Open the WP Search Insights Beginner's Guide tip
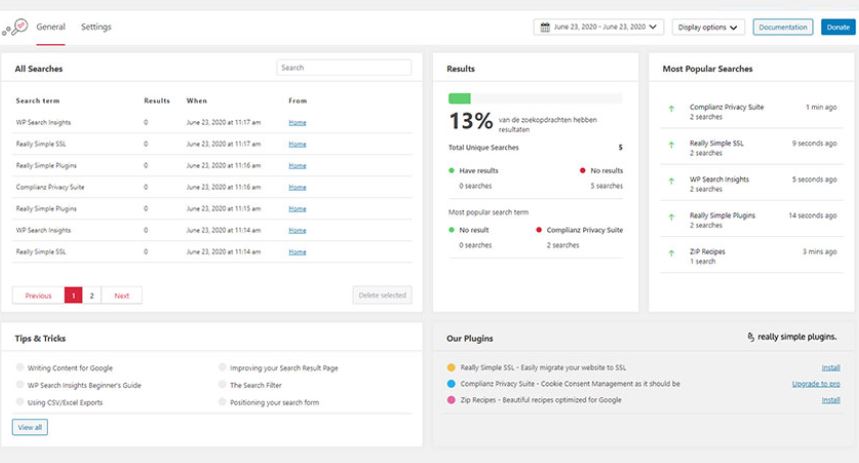859x463 pixels. (84, 385)
